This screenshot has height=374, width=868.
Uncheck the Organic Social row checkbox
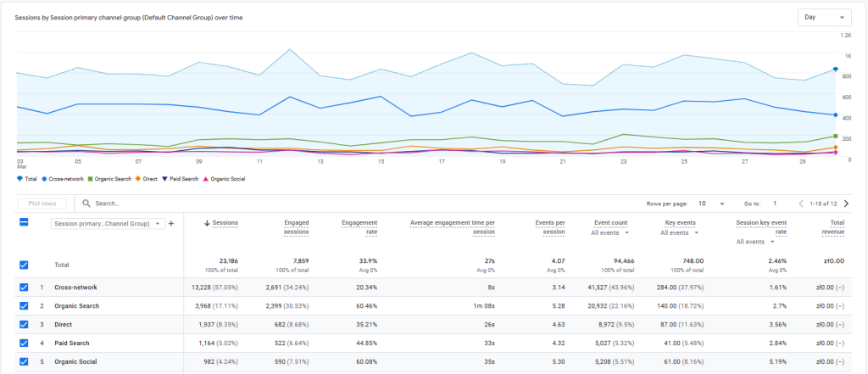tap(24, 361)
